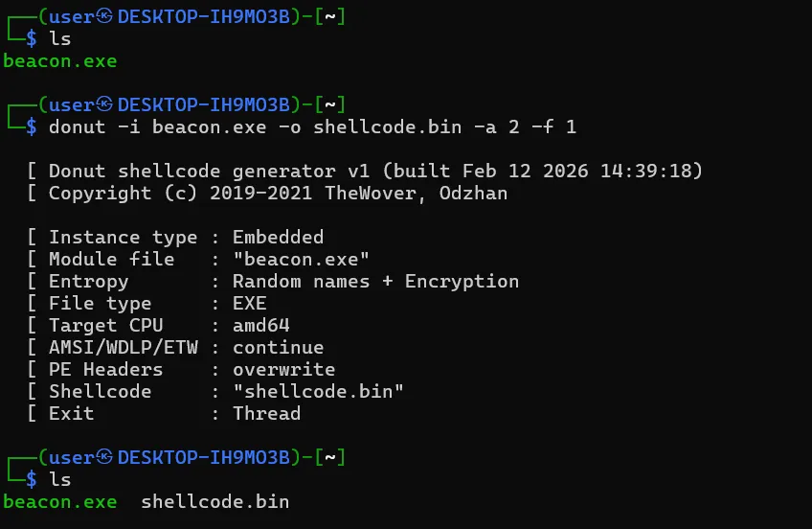Click the AMSI/WDLP/ETW label

click(118, 348)
